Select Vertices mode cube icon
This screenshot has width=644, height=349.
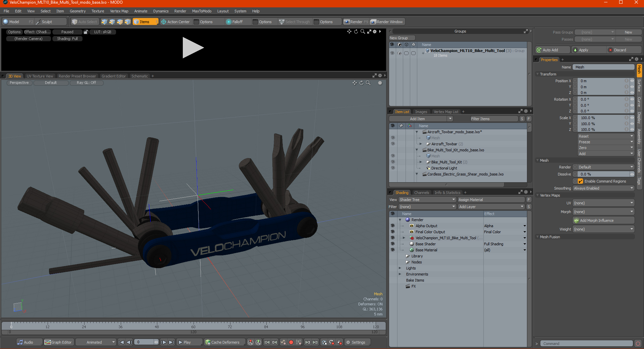[x=104, y=22]
